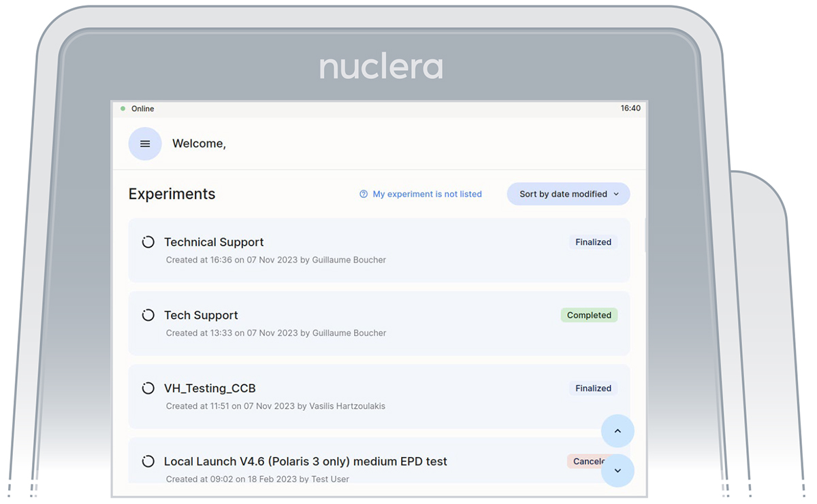
Task: Open Local Launch V4.6 medium EPD test
Action: pyautogui.click(x=305, y=462)
